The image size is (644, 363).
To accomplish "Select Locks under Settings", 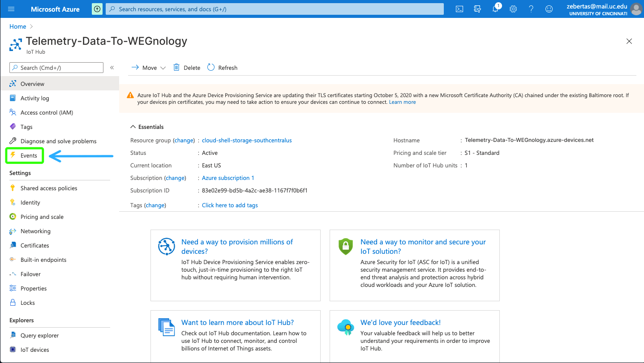I will tap(27, 303).
